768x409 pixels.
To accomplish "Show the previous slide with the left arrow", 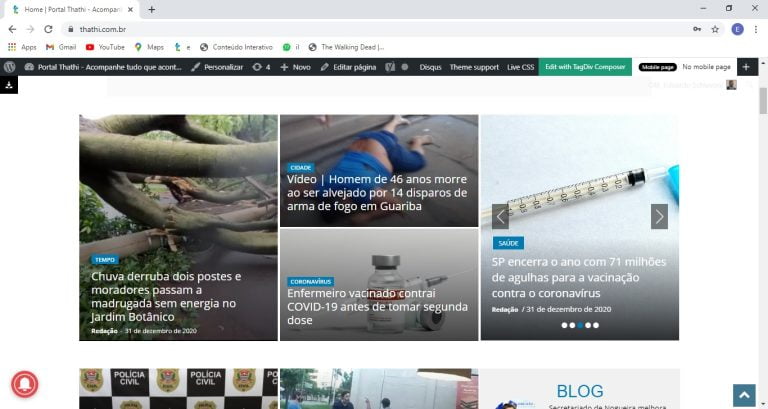I will point(501,217).
